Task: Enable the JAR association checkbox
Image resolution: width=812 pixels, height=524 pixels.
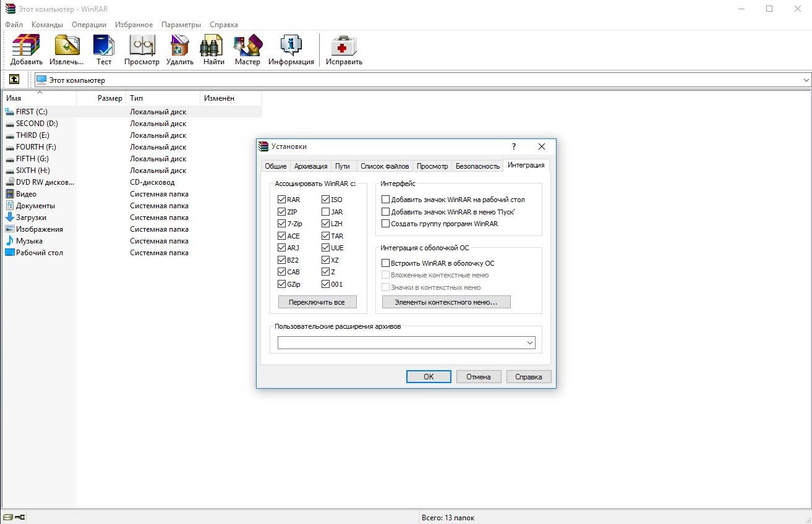Action: [x=325, y=212]
